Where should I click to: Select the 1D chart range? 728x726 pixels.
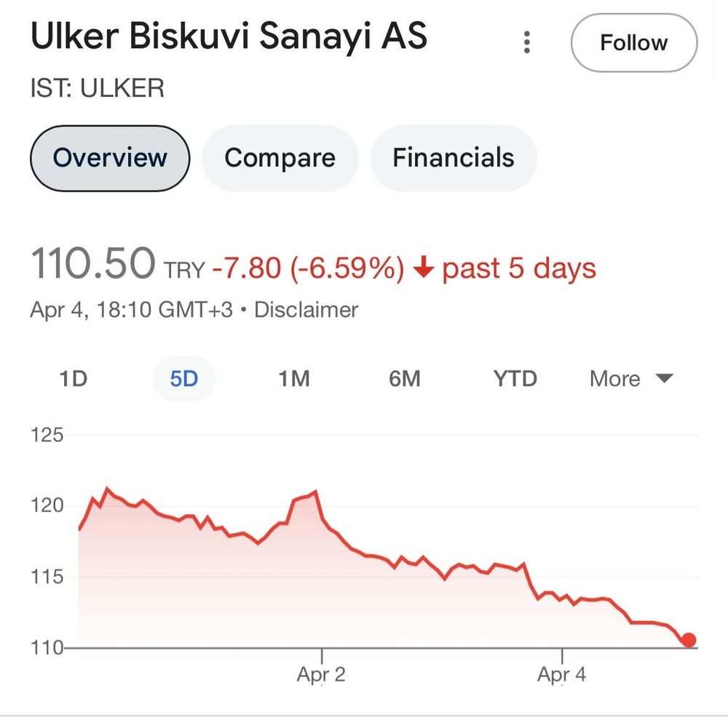74,379
